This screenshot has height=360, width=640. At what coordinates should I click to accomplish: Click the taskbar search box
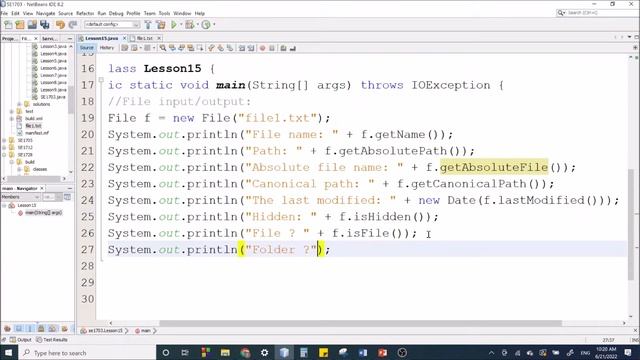[x=87, y=353]
